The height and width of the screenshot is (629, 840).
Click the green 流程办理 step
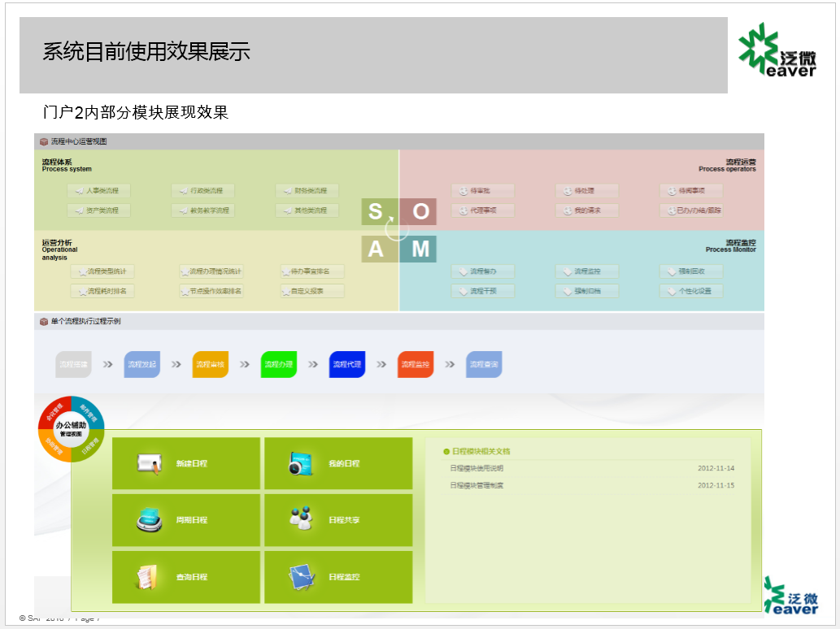click(279, 365)
